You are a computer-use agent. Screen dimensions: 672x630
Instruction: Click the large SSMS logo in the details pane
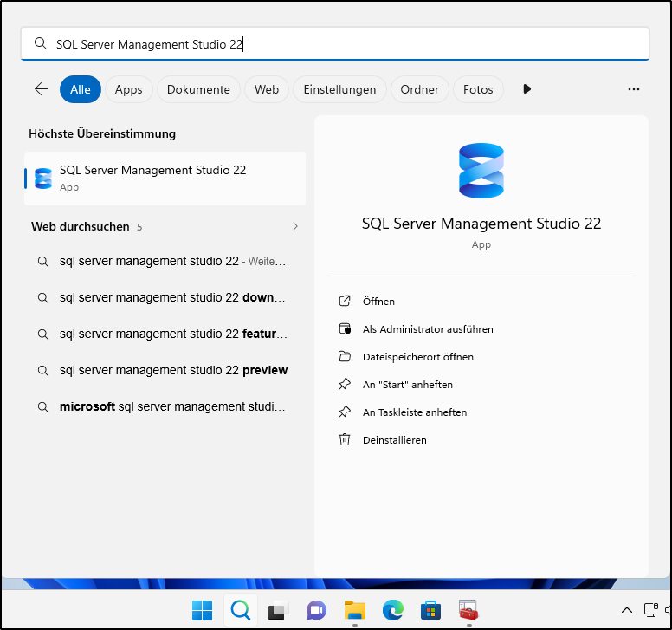(x=481, y=171)
